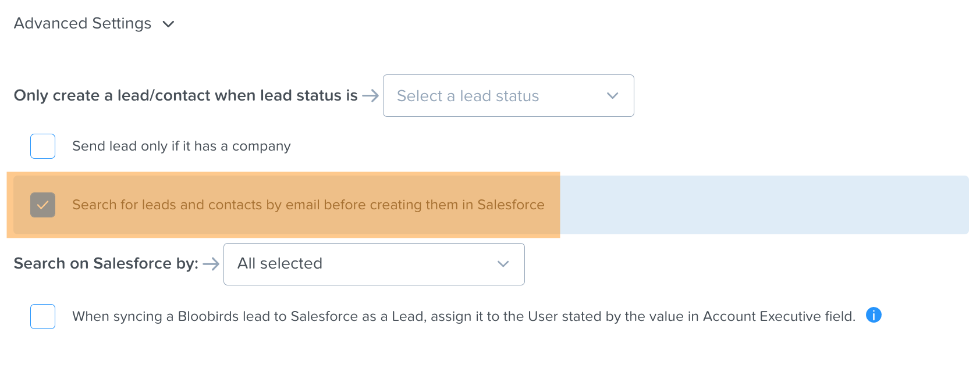Click the blue info icon beside Account Executive text
The width and height of the screenshot is (980, 368).
click(x=874, y=315)
